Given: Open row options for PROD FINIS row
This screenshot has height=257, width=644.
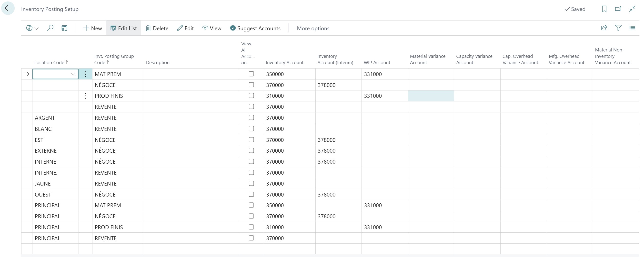Looking at the screenshot, I should pyautogui.click(x=85, y=96).
